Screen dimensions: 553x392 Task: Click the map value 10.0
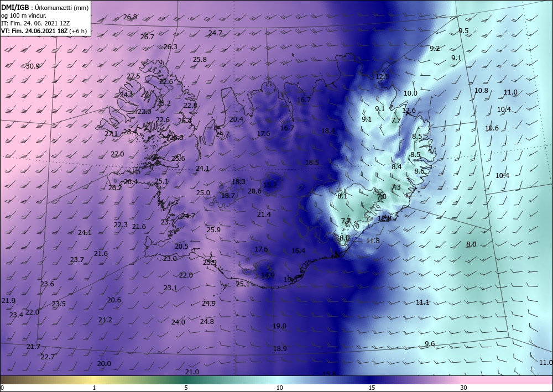(410, 93)
